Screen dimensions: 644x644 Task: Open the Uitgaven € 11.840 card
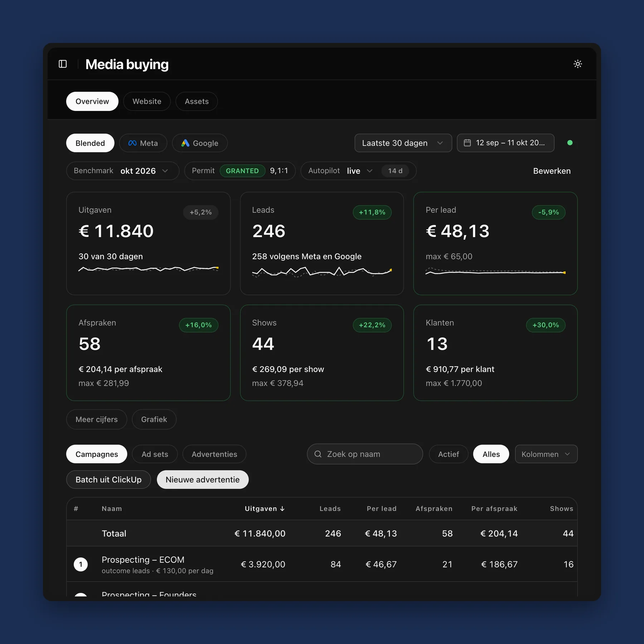(x=148, y=244)
